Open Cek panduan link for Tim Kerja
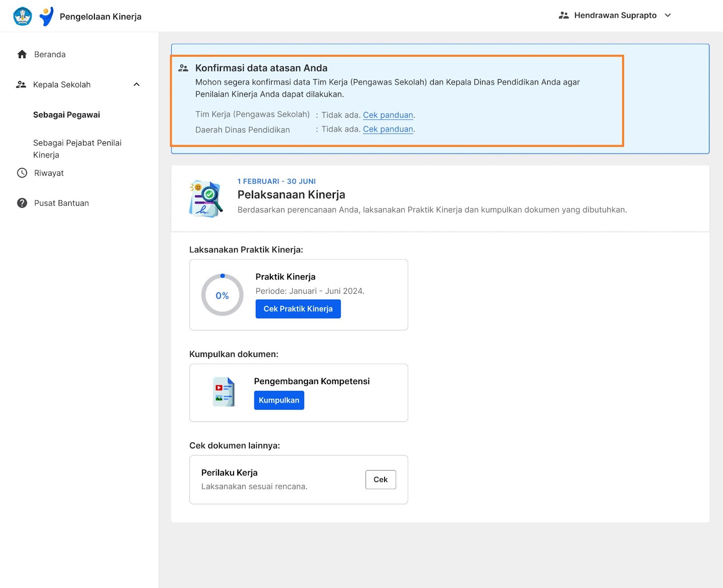The image size is (723, 588). click(x=388, y=115)
